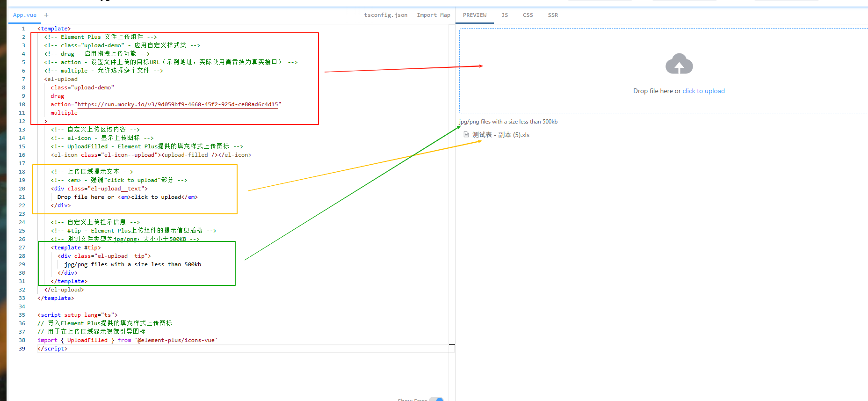Image resolution: width=868 pixels, height=401 pixels.
Task: Click the comment '导入Element Plus提供的填充样式上传图标'
Action: (x=105, y=323)
